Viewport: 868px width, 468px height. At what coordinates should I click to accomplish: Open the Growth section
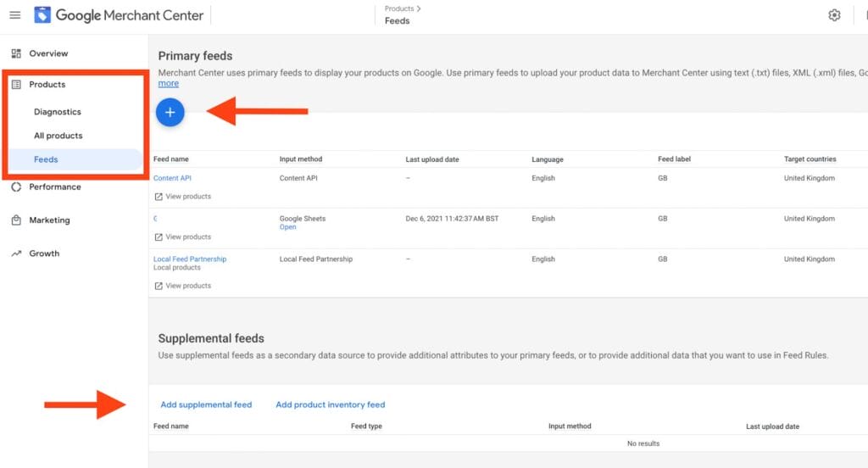click(x=44, y=253)
